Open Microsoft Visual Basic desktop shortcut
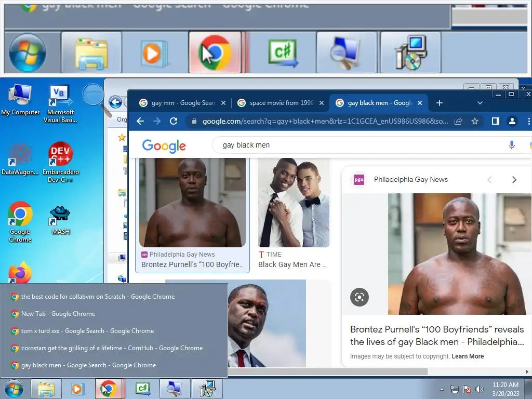 pos(60,104)
